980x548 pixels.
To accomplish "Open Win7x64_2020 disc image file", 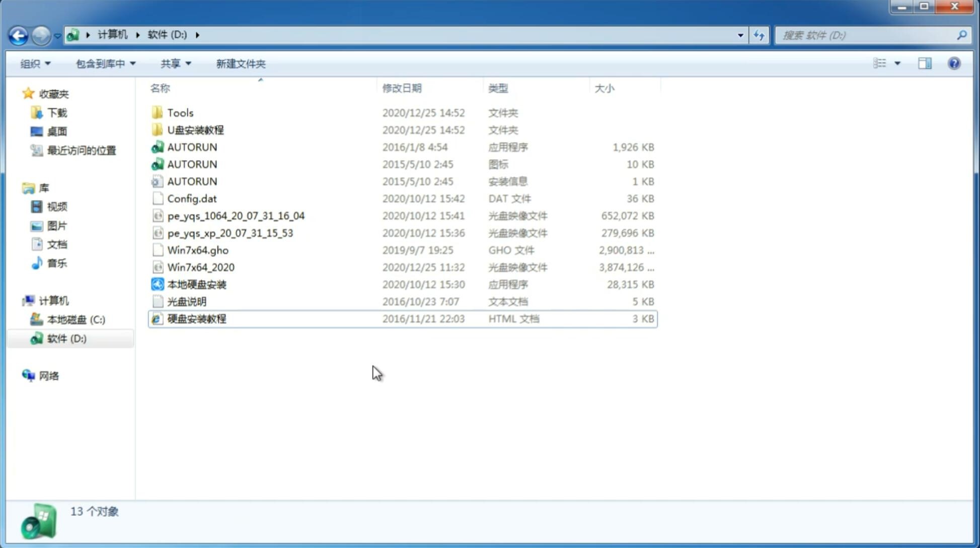I will (x=200, y=266).
